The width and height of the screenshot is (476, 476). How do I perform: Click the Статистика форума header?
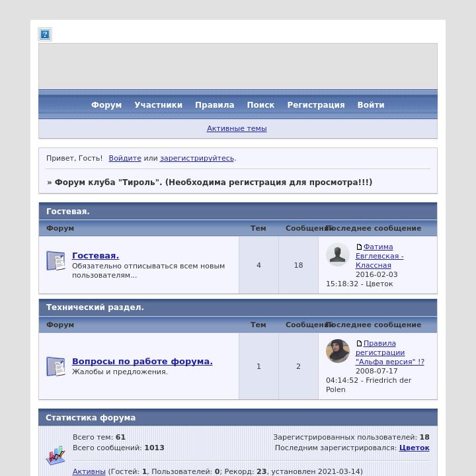coord(238,417)
